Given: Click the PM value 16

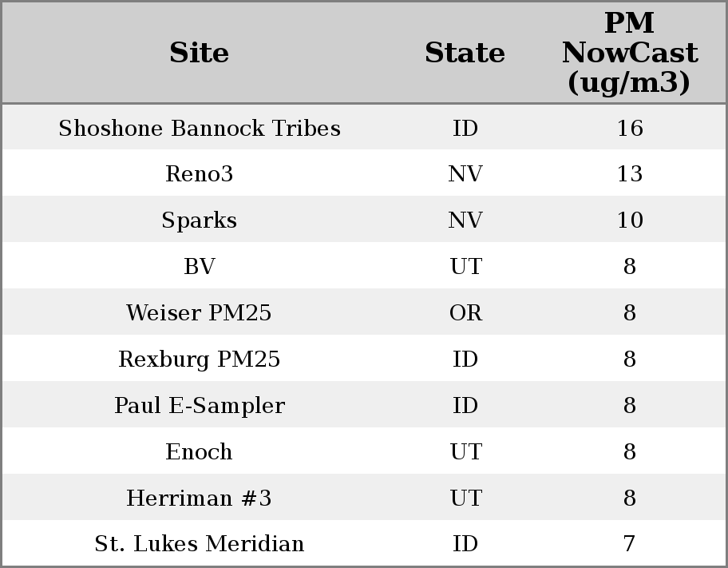Looking at the screenshot, I should point(629,128).
